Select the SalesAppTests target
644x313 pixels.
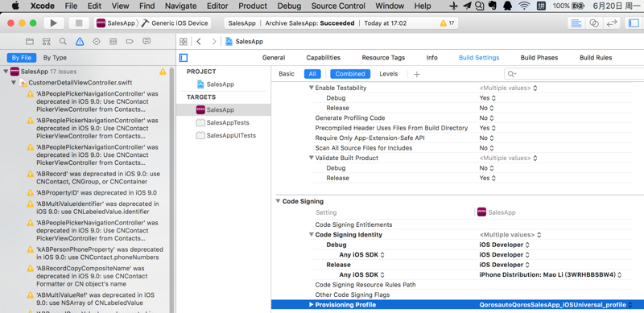(223, 122)
